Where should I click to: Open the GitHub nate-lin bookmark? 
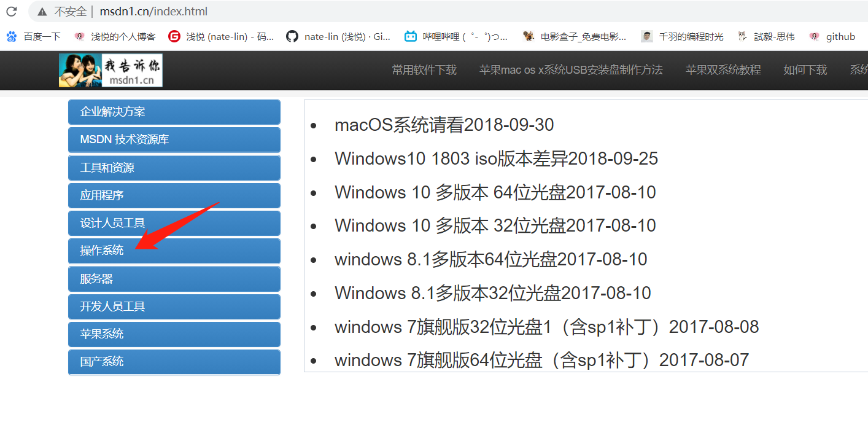pos(338,37)
